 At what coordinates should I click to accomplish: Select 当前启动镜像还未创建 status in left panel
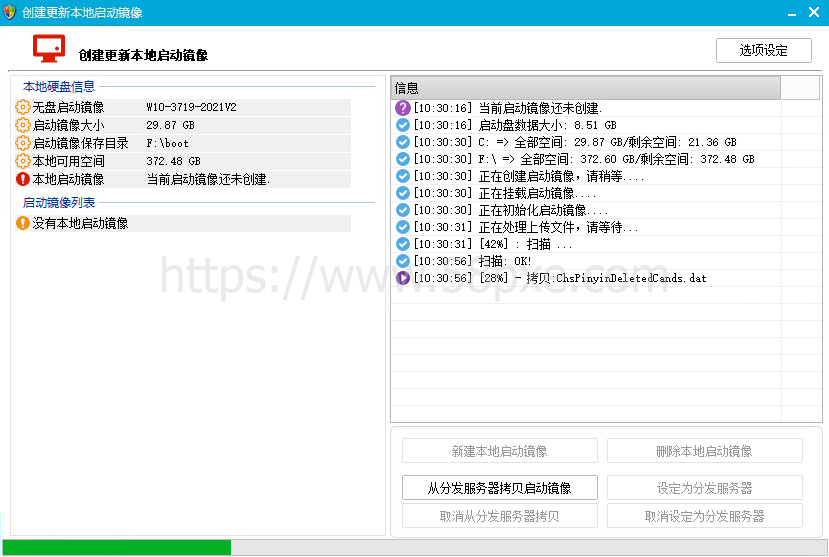(x=208, y=179)
